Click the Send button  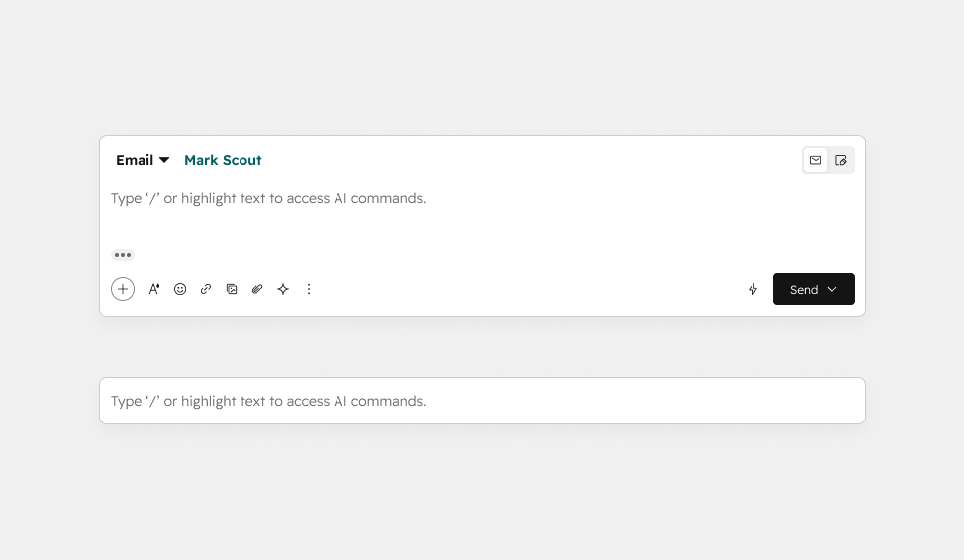(x=804, y=289)
